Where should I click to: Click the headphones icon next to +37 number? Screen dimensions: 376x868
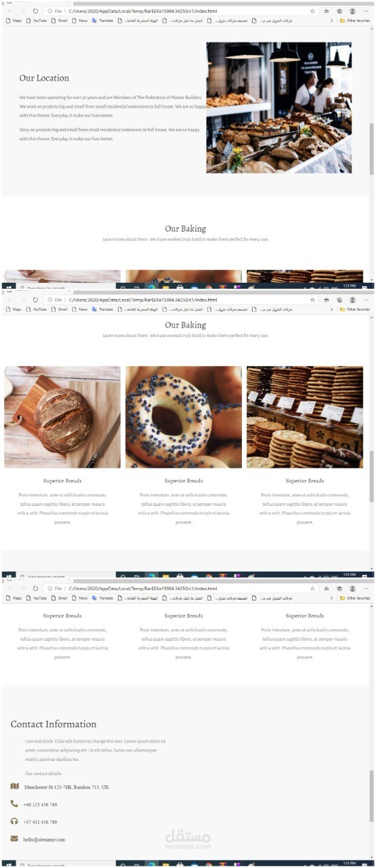(x=14, y=821)
